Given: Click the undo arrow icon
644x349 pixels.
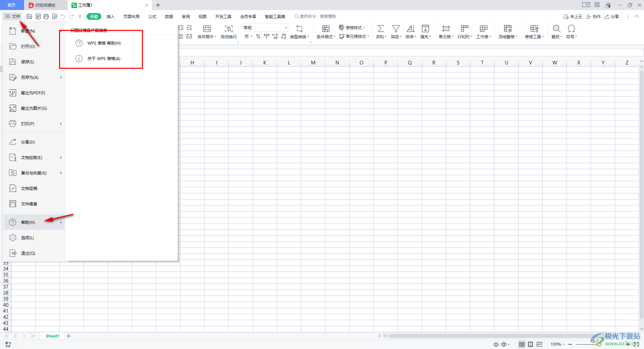Looking at the screenshot, I should pyautogui.click(x=63, y=16).
